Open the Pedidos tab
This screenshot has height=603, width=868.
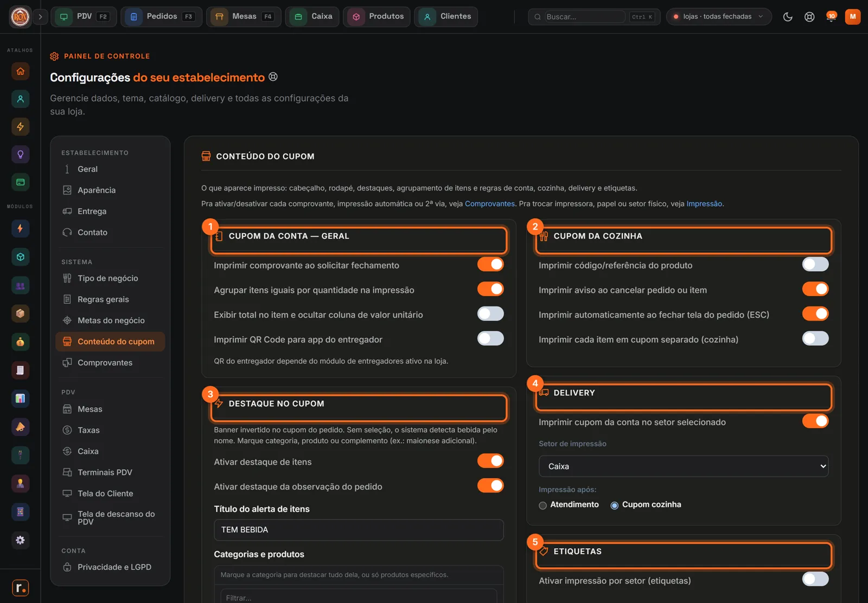pyautogui.click(x=161, y=17)
